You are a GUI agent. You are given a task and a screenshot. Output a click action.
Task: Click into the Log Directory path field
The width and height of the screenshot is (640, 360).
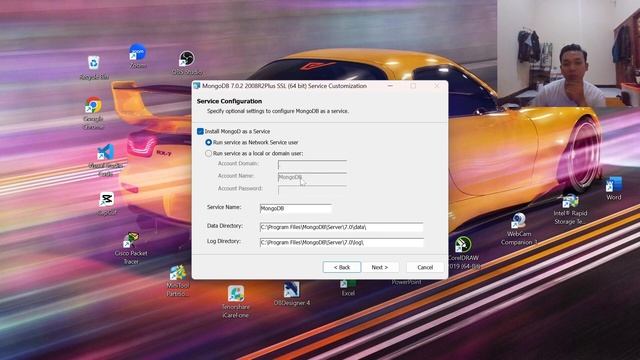[342, 242]
